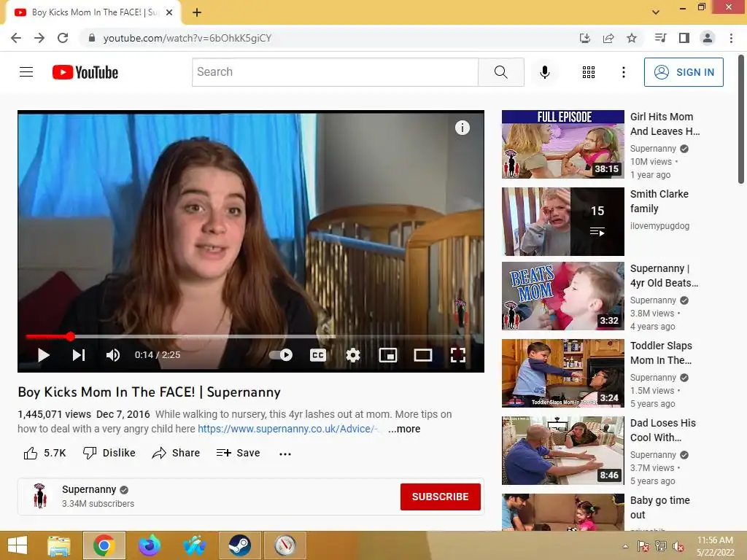
Task: Open the Supernanny channel name link
Action: (x=89, y=489)
